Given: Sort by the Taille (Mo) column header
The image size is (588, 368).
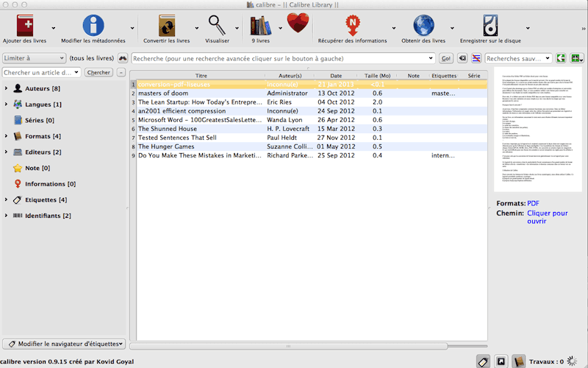Looking at the screenshot, I should (x=377, y=76).
